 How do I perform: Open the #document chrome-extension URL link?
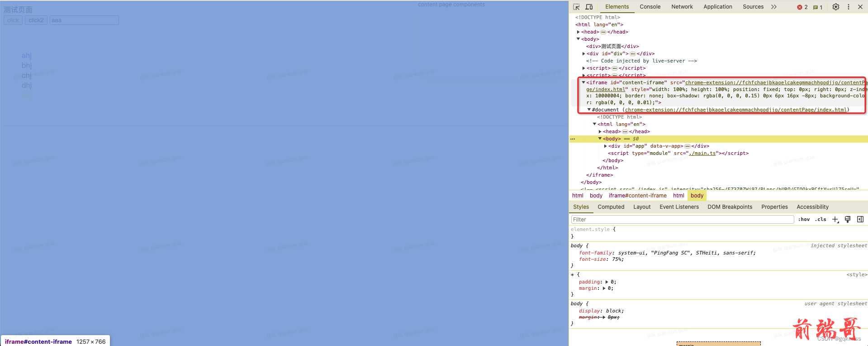point(735,110)
